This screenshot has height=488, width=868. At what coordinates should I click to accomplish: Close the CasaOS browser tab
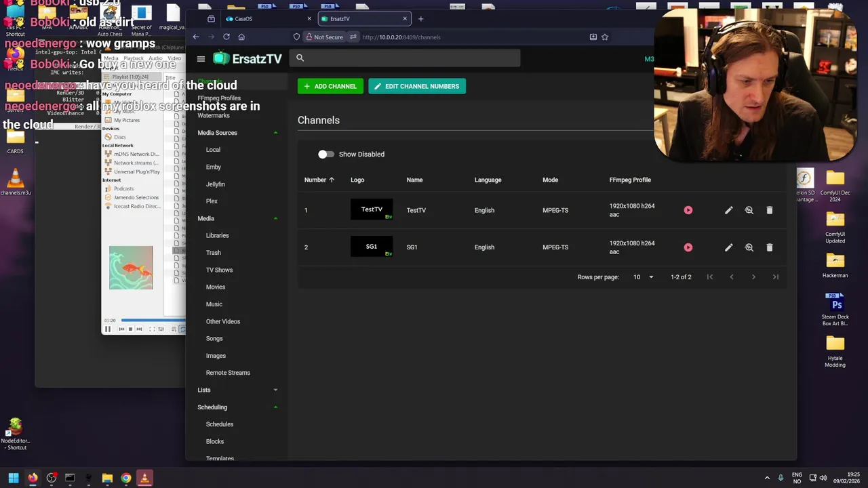[x=309, y=19]
